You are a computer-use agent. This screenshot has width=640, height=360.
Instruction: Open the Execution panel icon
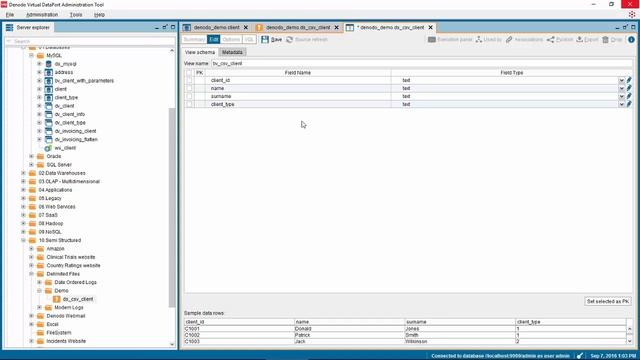coord(432,40)
